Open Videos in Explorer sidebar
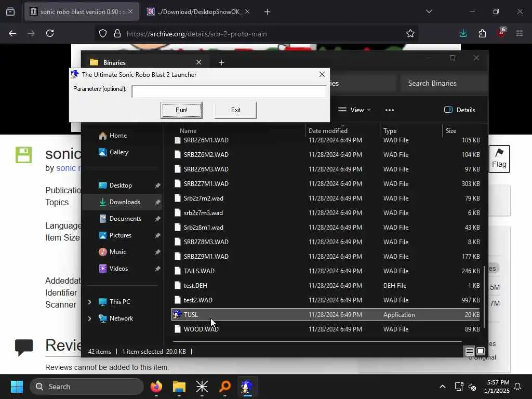Viewport: 532px width, 399px height. [118, 269]
